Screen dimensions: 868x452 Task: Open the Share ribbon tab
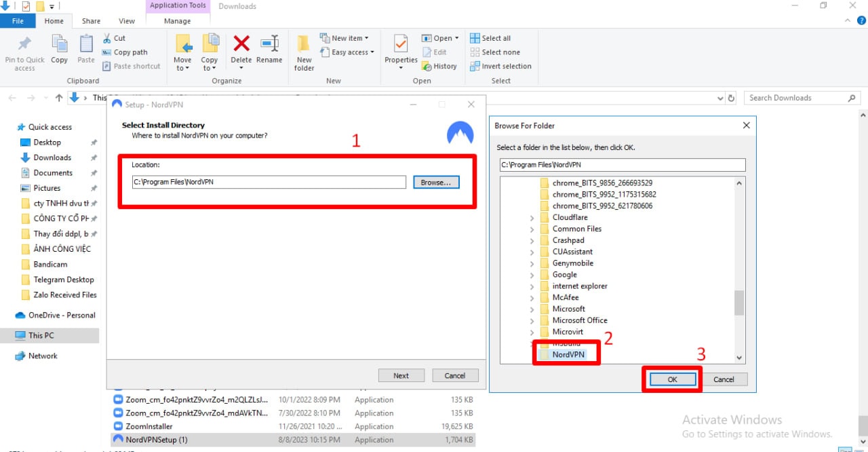91,21
